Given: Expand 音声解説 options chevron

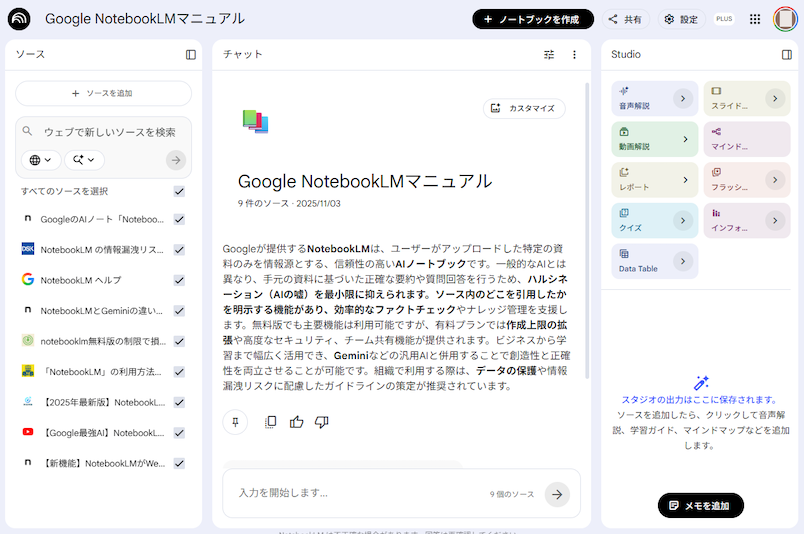Looking at the screenshot, I should 682,98.
